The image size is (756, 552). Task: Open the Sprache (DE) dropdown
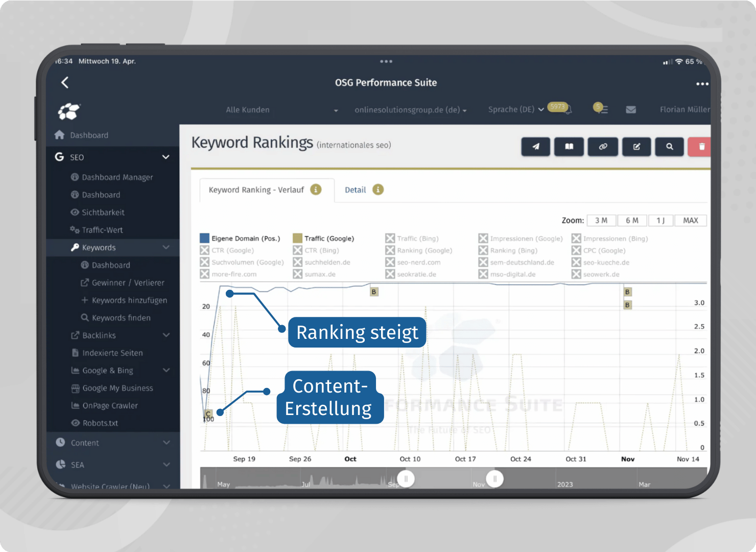tap(516, 109)
